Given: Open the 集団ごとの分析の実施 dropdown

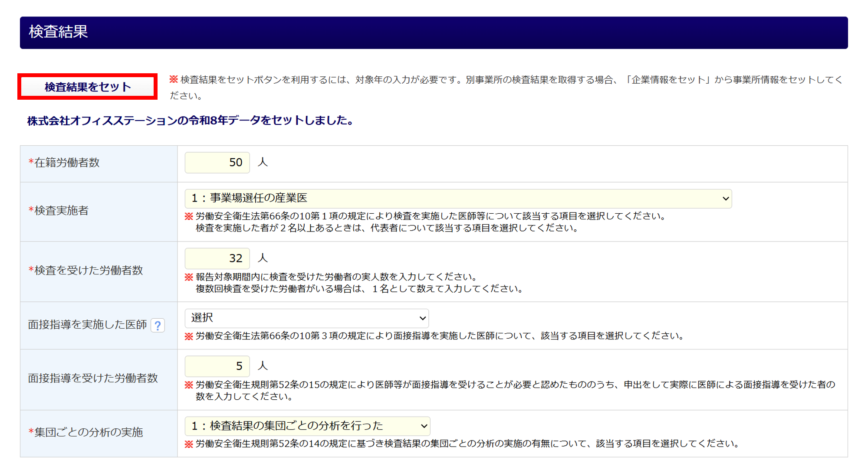Looking at the screenshot, I should (307, 426).
